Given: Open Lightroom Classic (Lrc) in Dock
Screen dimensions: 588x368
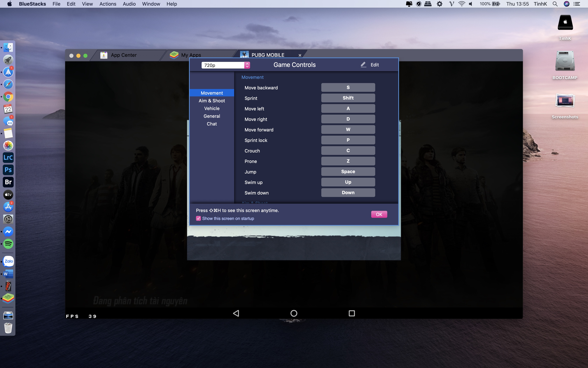Looking at the screenshot, I should (x=8, y=158).
